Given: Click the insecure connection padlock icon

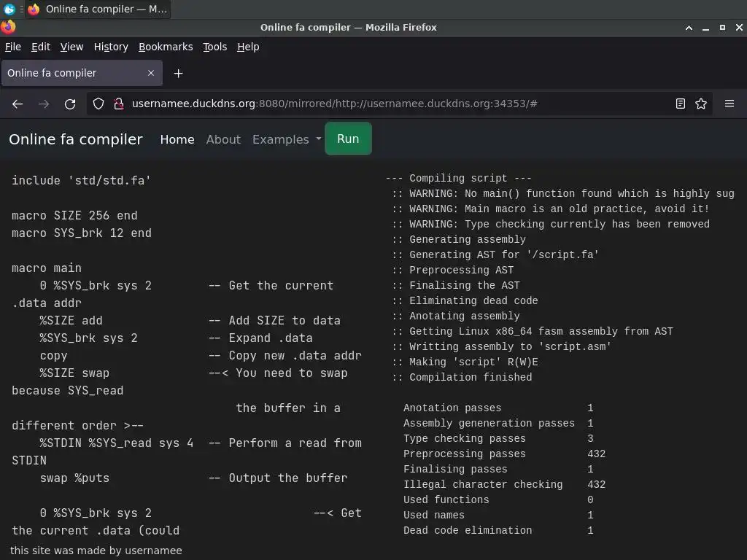Looking at the screenshot, I should 119,104.
